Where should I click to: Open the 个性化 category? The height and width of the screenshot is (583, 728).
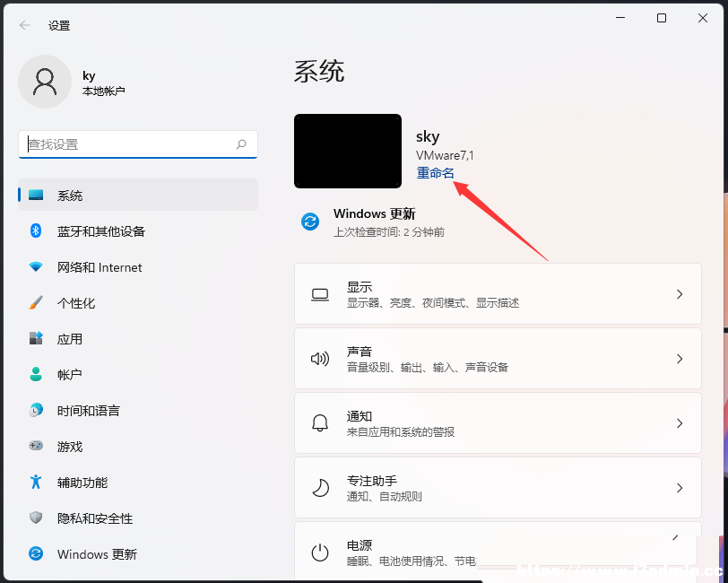138,303
